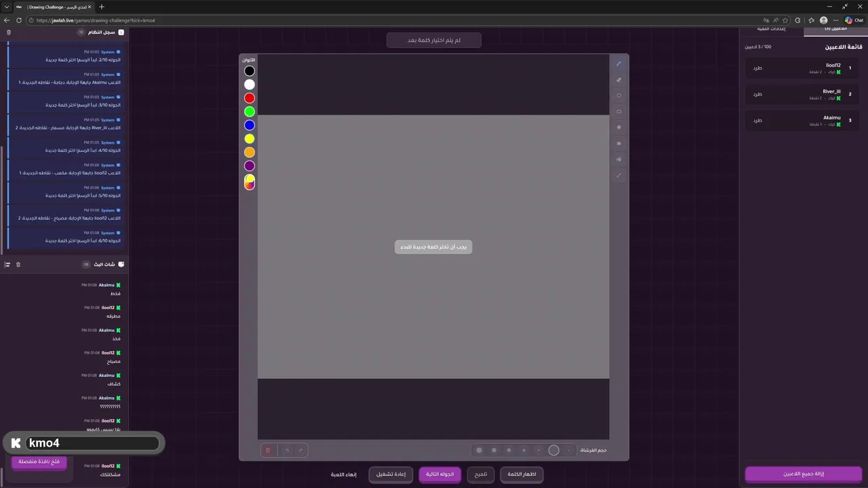Screen dimensions: 868x488
Task: Choose the currently ringed brush size
Action: (x=554, y=450)
